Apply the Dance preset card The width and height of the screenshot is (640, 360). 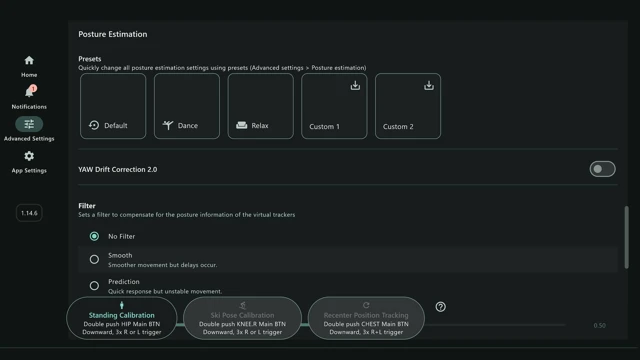pyautogui.click(x=187, y=106)
